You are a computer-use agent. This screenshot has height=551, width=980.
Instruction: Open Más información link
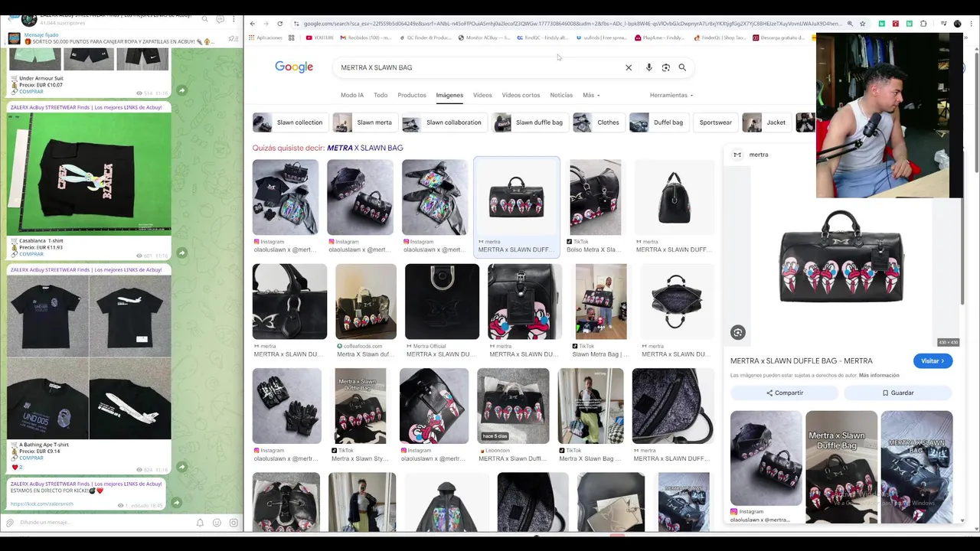click(879, 375)
